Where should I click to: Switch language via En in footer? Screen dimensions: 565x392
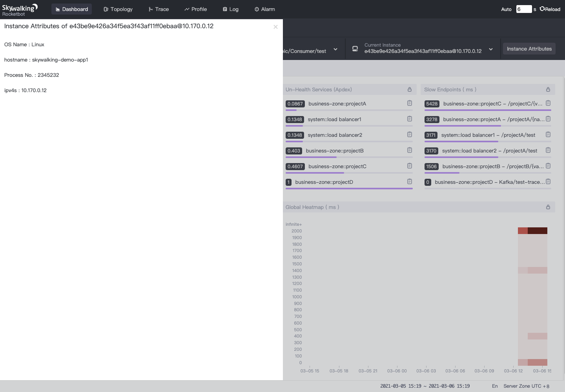coord(495,386)
